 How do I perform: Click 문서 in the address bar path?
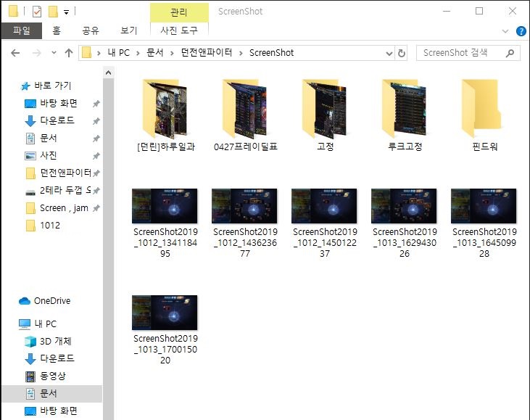[155, 53]
